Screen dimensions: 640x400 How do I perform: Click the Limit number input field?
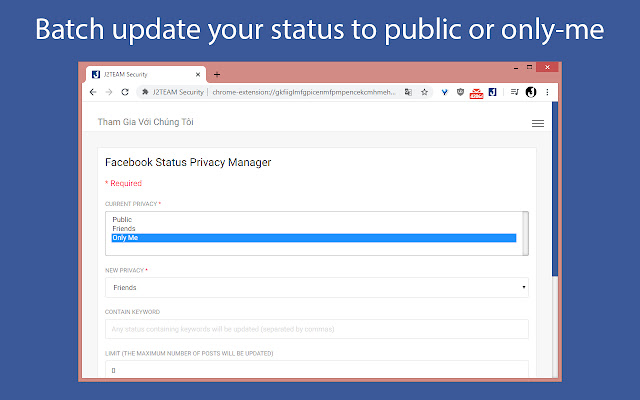(316, 369)
